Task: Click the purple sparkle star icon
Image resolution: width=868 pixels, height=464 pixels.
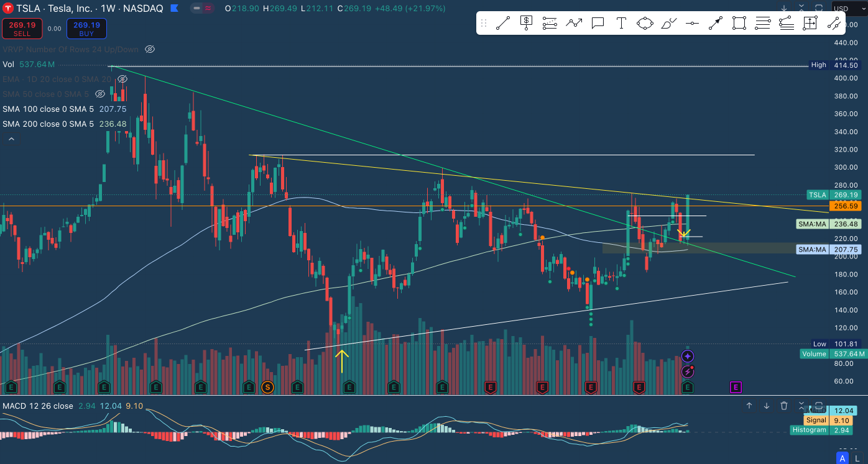Action: 688,356
